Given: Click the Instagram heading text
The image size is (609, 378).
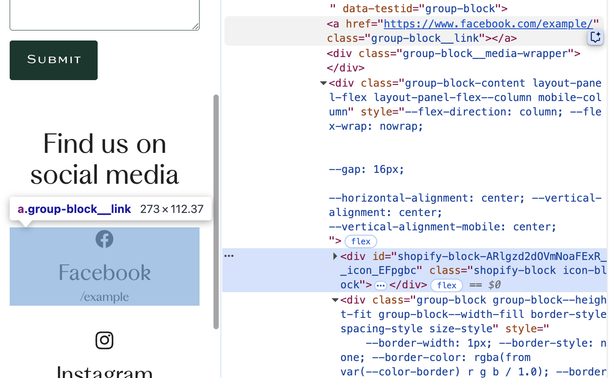Looking at the screenshot, I should tap(104, 372).
